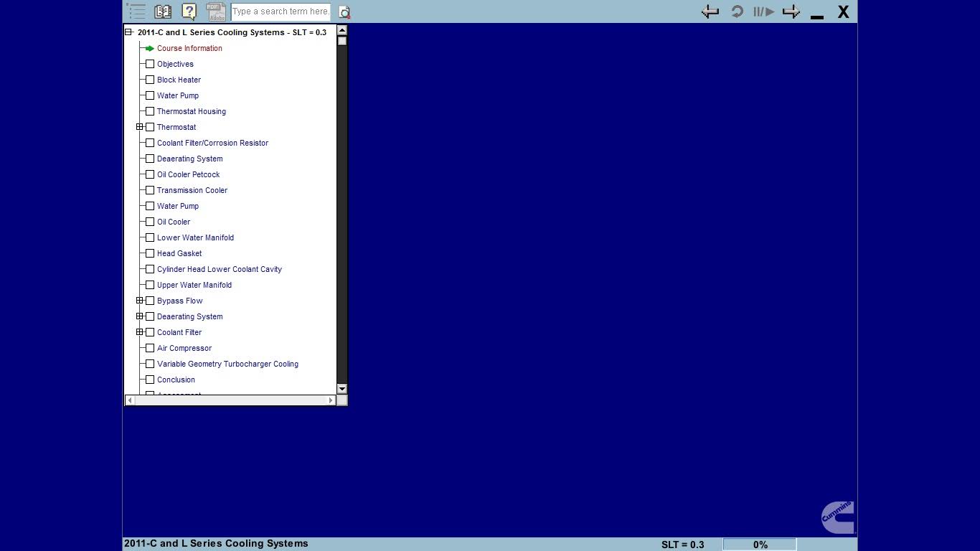Go to the previous page arrow

[x=710, y=11]
